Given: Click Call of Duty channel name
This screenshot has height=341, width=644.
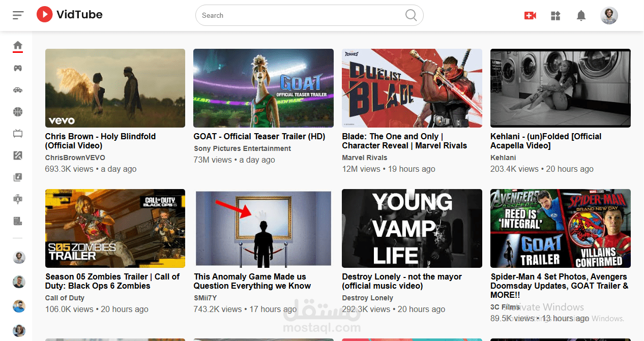Looking at the screenshot, I should [65, 298].
